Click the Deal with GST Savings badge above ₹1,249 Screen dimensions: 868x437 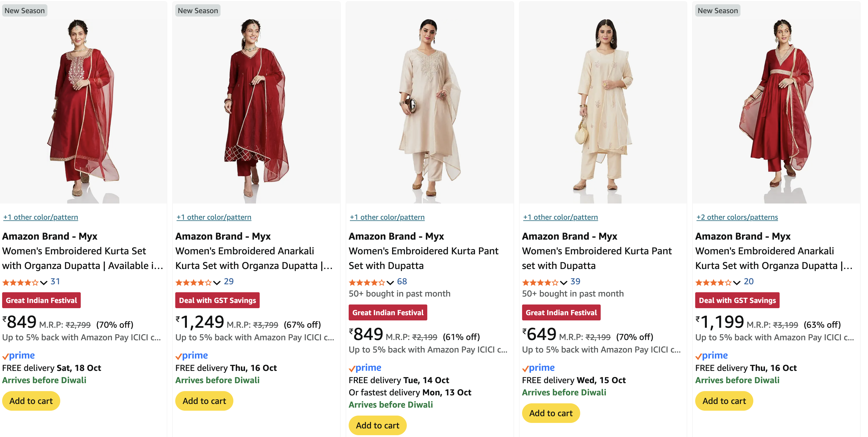217,300
